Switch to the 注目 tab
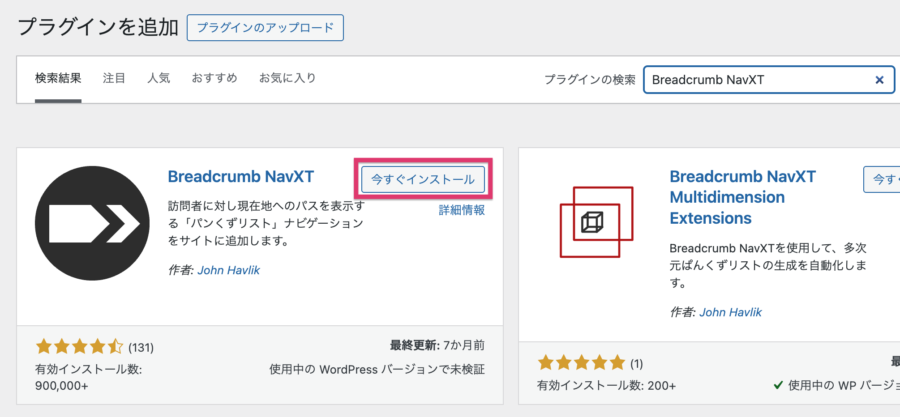This screenshot has width=900, height=417. pos(114,78)
